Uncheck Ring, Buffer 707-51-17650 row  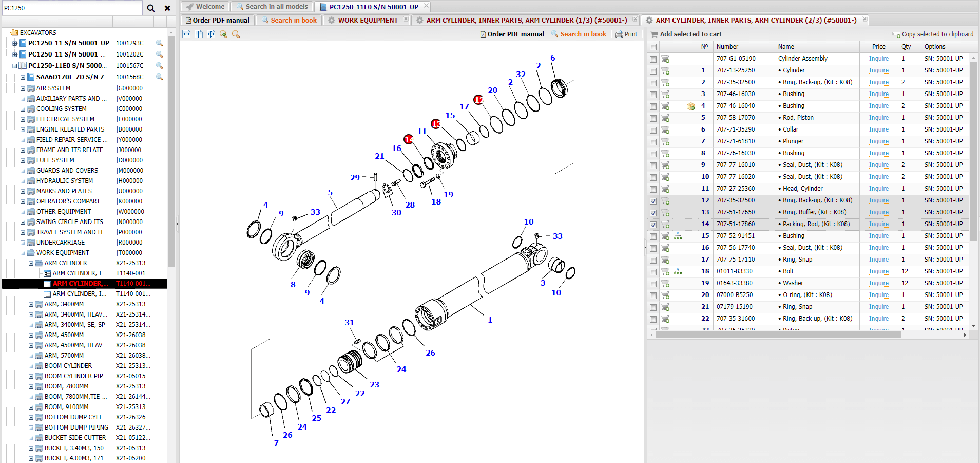(653, 213)
